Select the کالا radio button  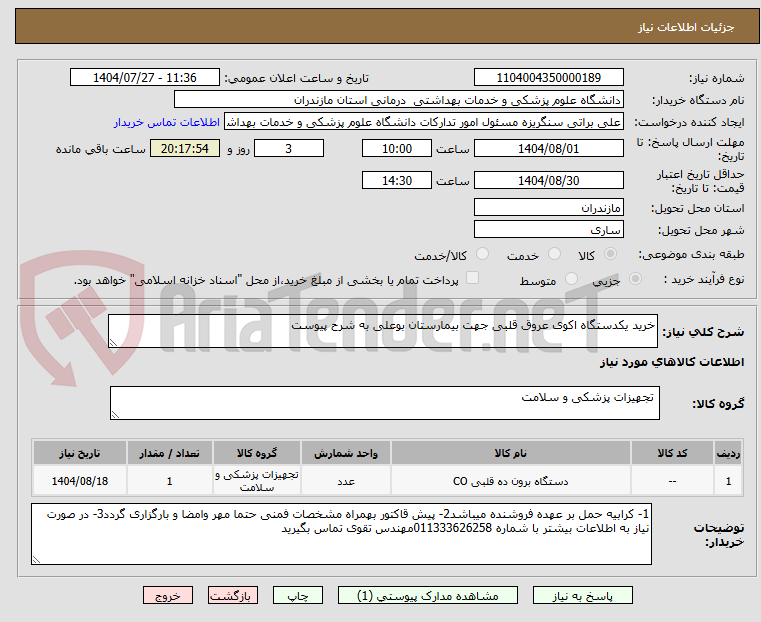pos(611,254)
